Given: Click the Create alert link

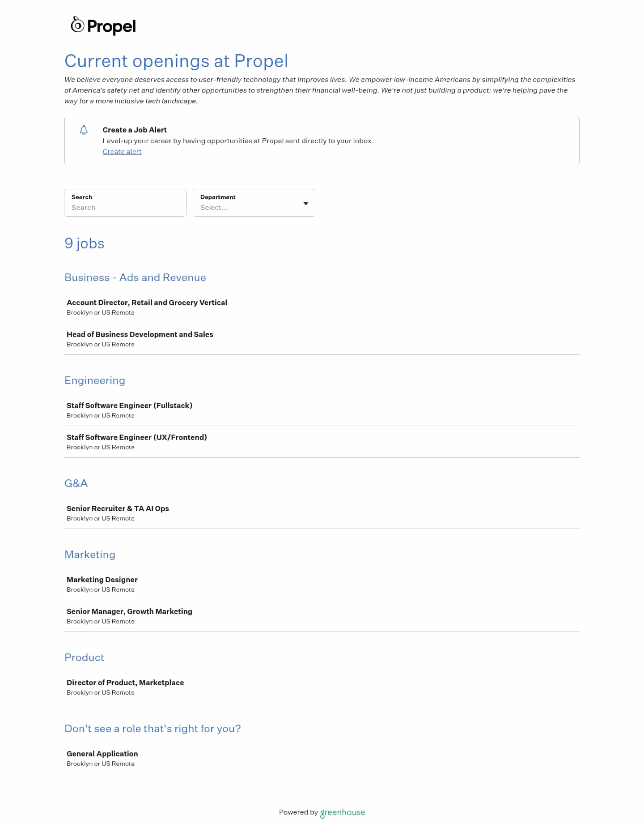Looking at the screenshot, I should point(122,152).
